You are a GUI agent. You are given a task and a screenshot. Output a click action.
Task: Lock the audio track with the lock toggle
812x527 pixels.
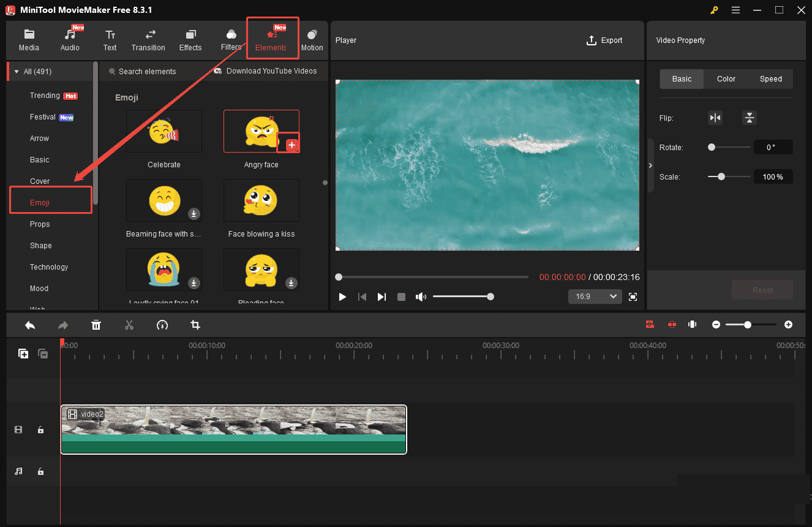pos(40,471)
